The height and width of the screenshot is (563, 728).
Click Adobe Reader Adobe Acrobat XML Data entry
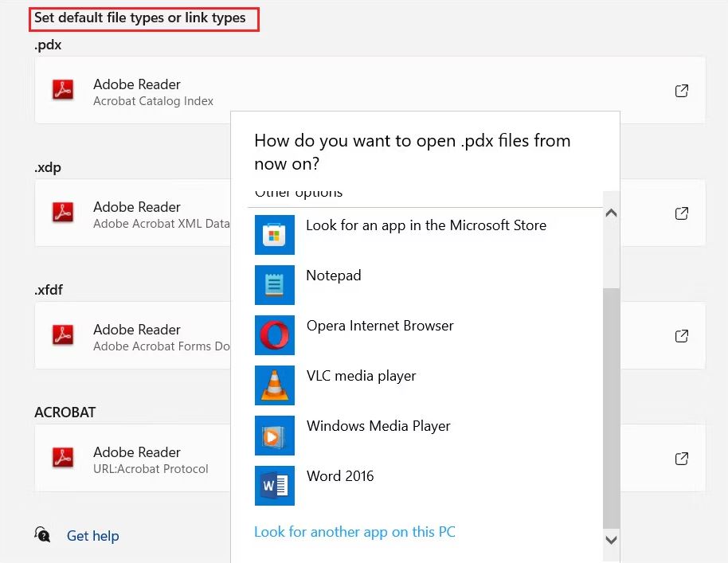coord(132,213)
